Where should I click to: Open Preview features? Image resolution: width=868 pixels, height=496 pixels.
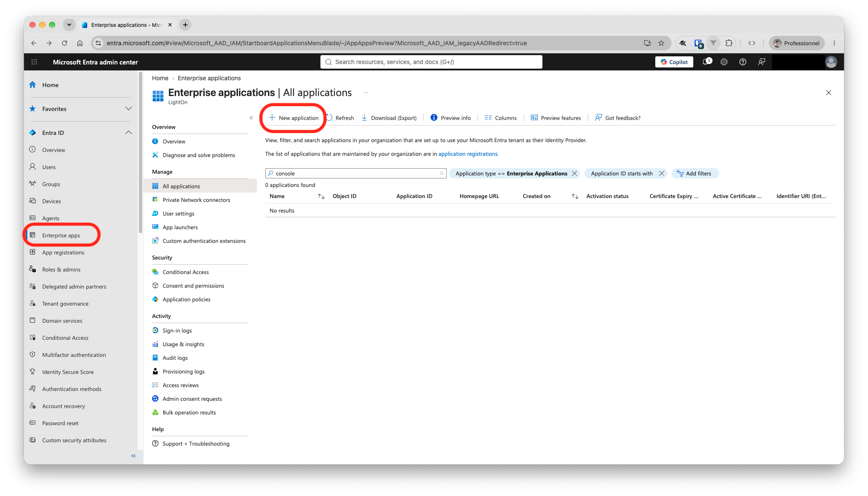tap(556, 118)
